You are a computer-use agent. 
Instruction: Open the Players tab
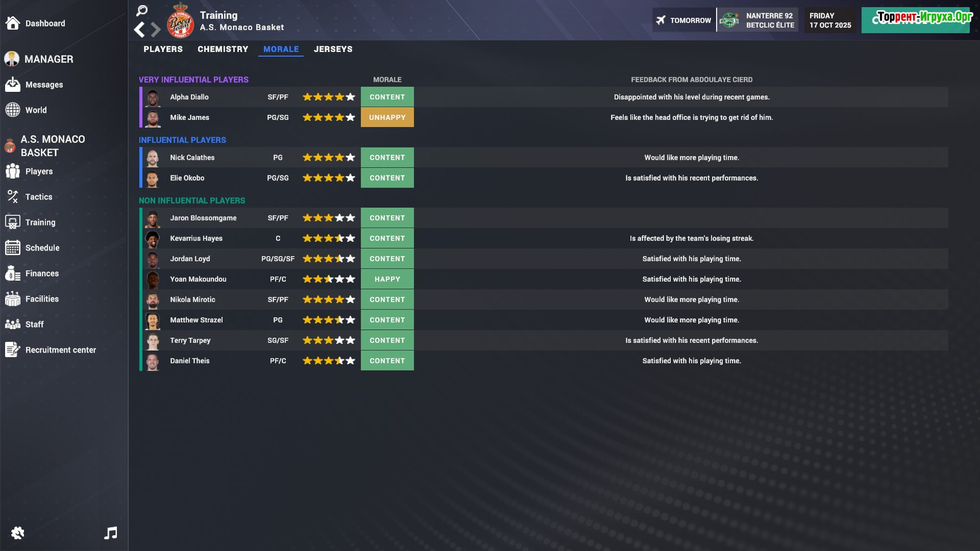click(163, 49)
